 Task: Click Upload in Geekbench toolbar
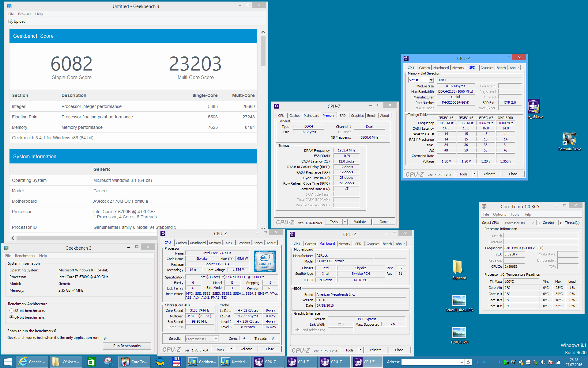[x=17, y=21]
